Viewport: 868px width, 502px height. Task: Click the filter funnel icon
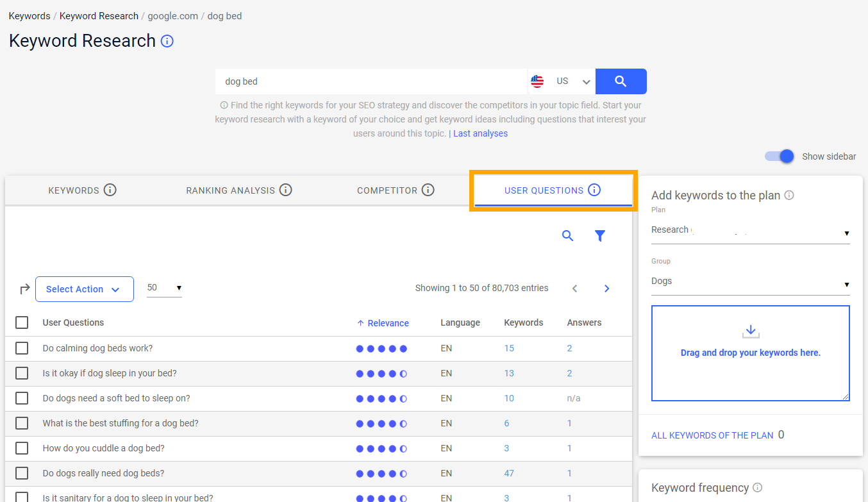click(x=600, y=236)
